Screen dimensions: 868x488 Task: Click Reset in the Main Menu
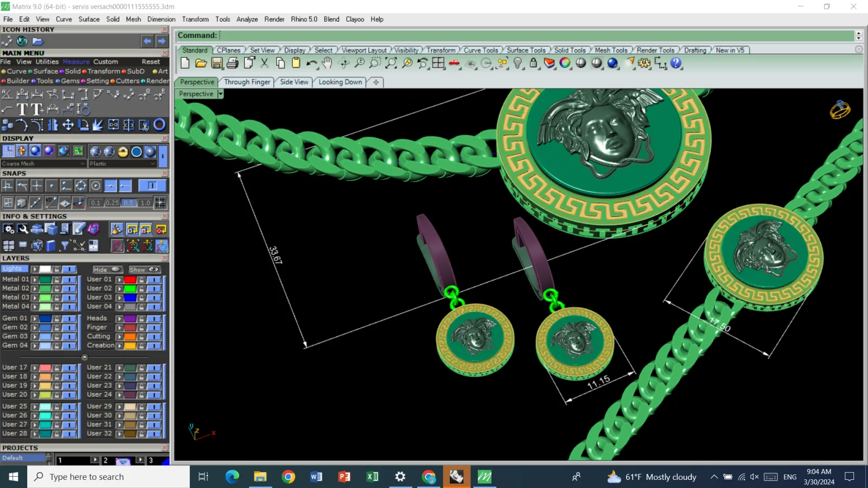[151, 62]
